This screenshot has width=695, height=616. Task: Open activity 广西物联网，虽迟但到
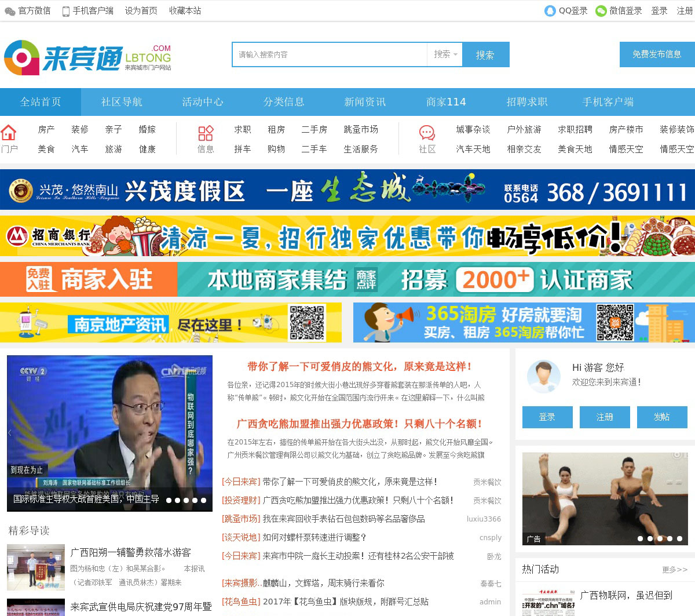pyautogui.click(x=626, y=595)
